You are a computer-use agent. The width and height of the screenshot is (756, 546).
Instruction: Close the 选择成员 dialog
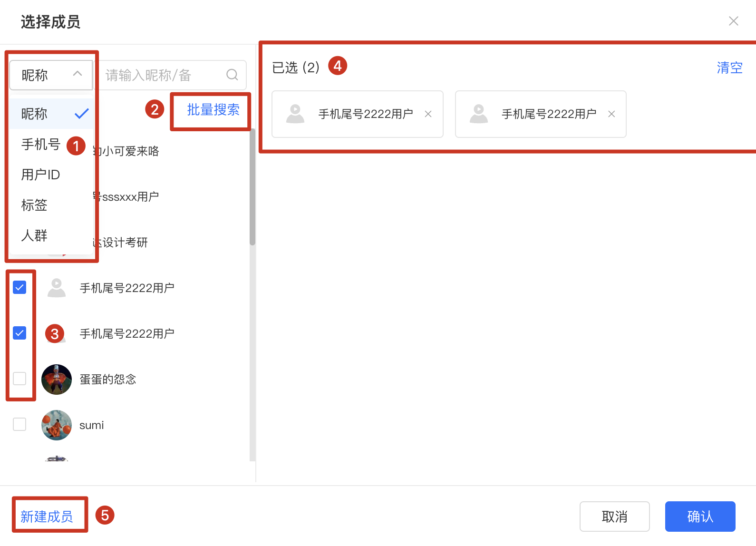[x=734, y=21]
